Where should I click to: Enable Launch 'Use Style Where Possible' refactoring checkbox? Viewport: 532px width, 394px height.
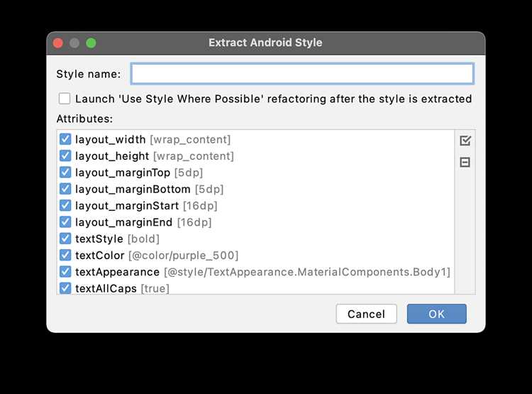click(x=65, y=99)
